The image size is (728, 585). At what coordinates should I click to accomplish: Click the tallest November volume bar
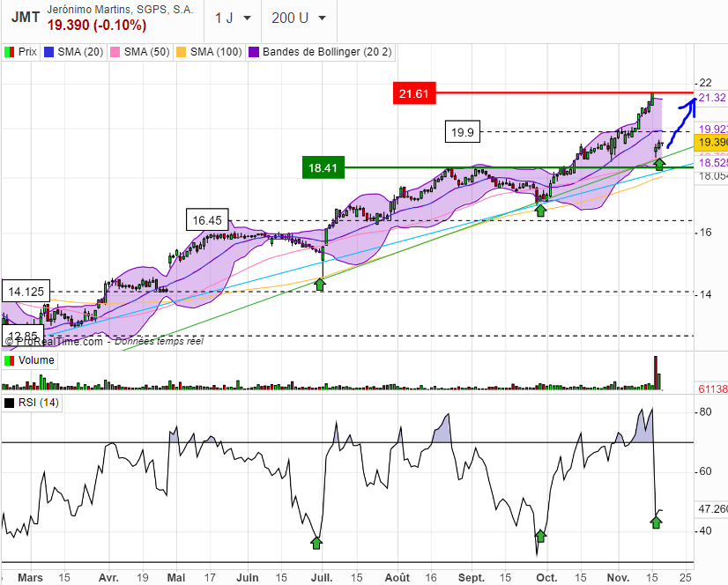(x=656, y=373)
